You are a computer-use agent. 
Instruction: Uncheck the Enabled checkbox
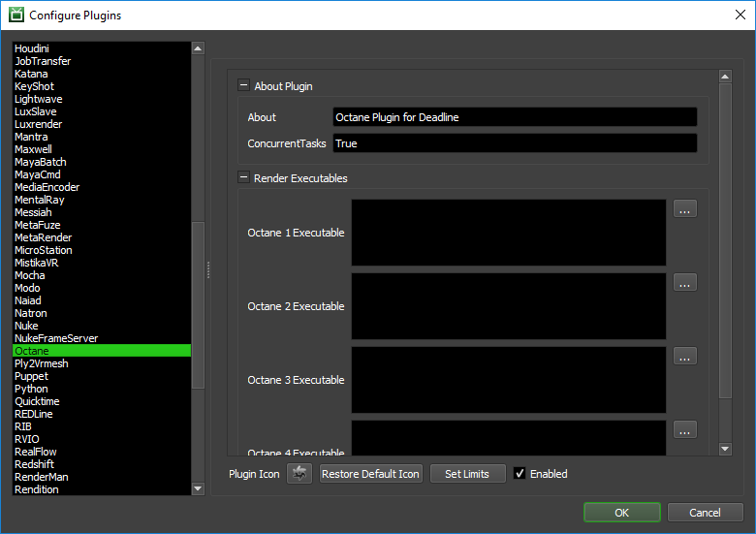(520, 474)
